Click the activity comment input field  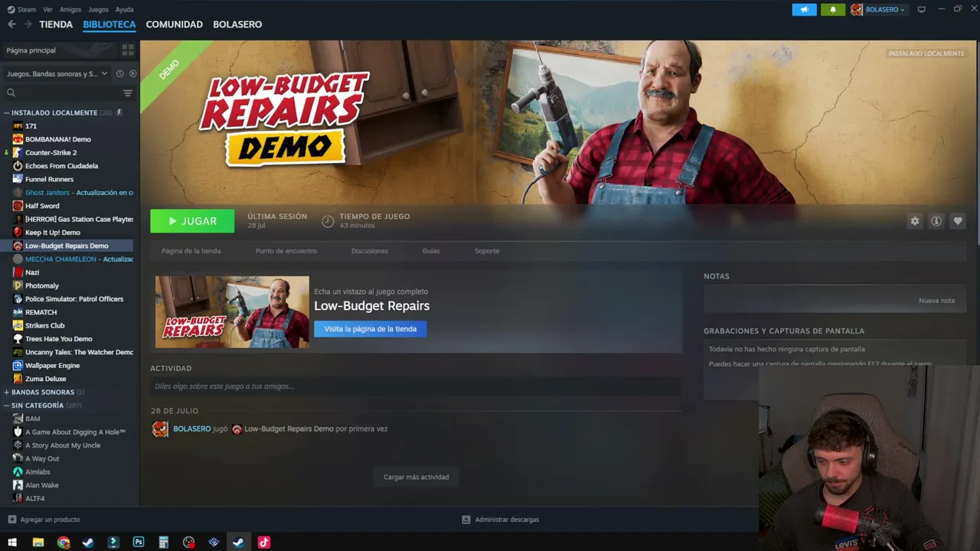[x=415, y=386]
